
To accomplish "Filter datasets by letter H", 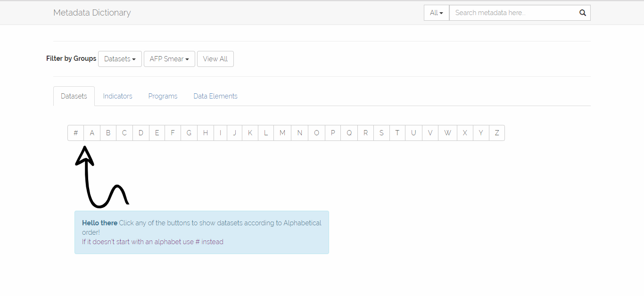I will pos(206,133).
